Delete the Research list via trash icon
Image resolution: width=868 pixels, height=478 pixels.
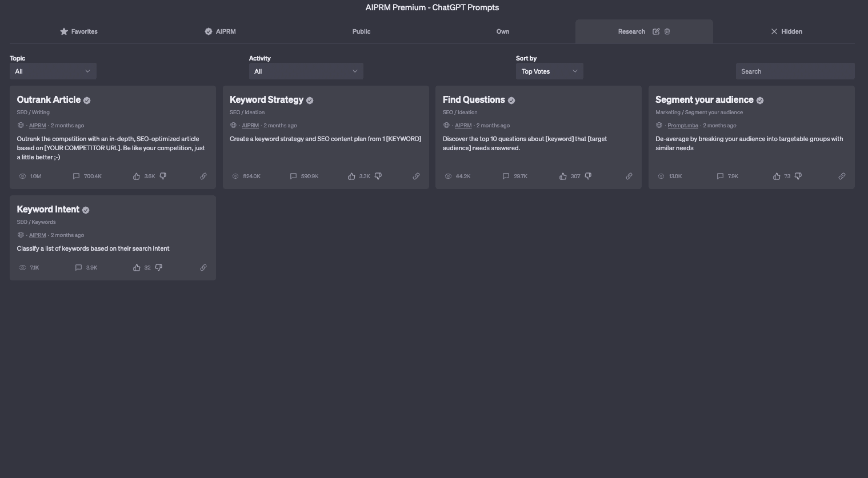667,31
